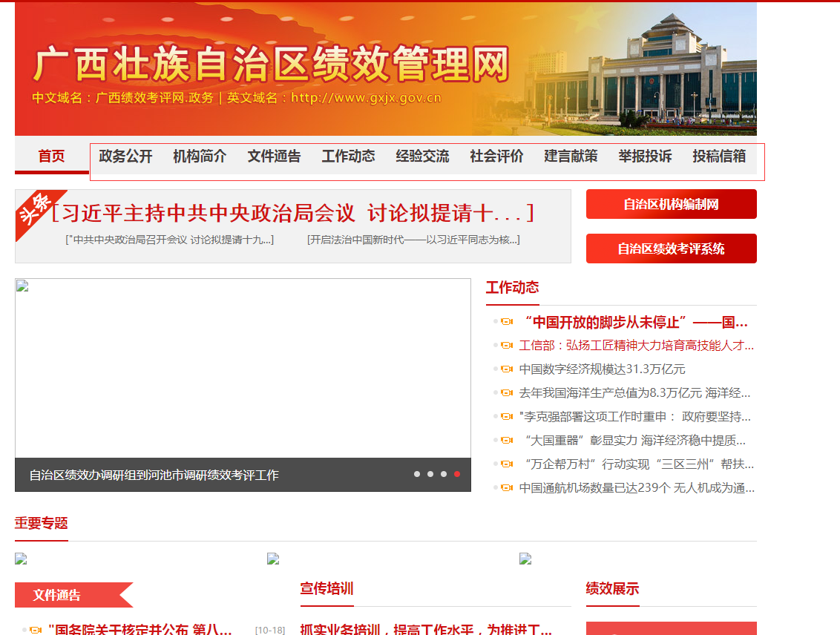Click the 头条 corner ribbon badge
Viewport: 840px width, 635px height.
(x=38, y=212)
